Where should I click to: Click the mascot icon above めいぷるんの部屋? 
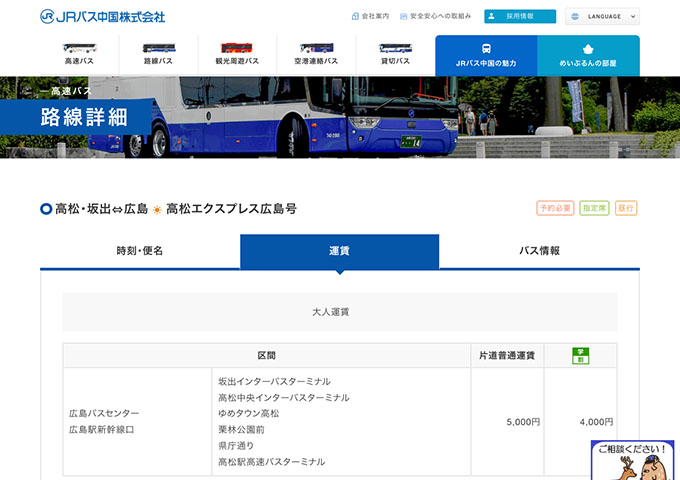pyautogui.click(x=588, y=49)
